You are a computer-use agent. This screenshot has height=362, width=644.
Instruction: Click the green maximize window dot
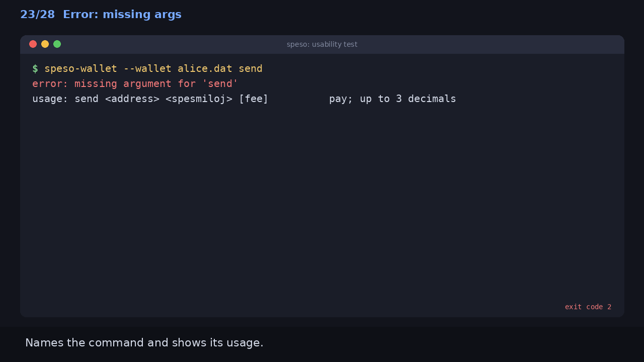click(x=57, y=44)
